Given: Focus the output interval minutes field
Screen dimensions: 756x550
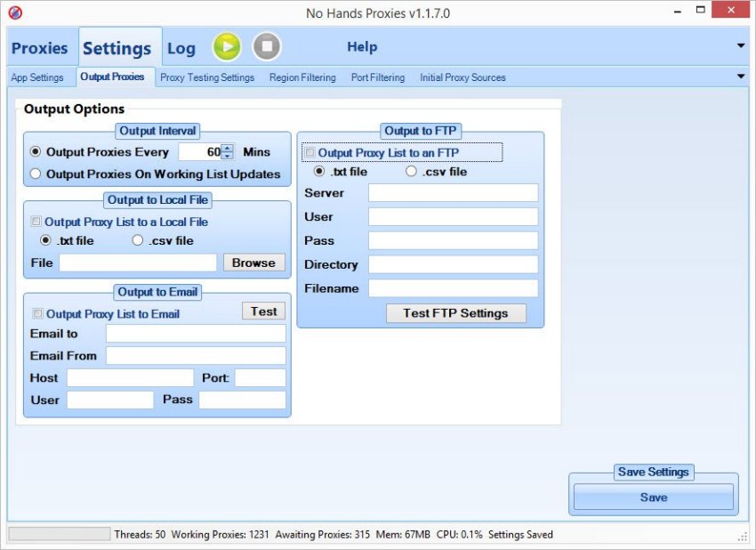Looking at the screenshot, I should click(200, 152).
